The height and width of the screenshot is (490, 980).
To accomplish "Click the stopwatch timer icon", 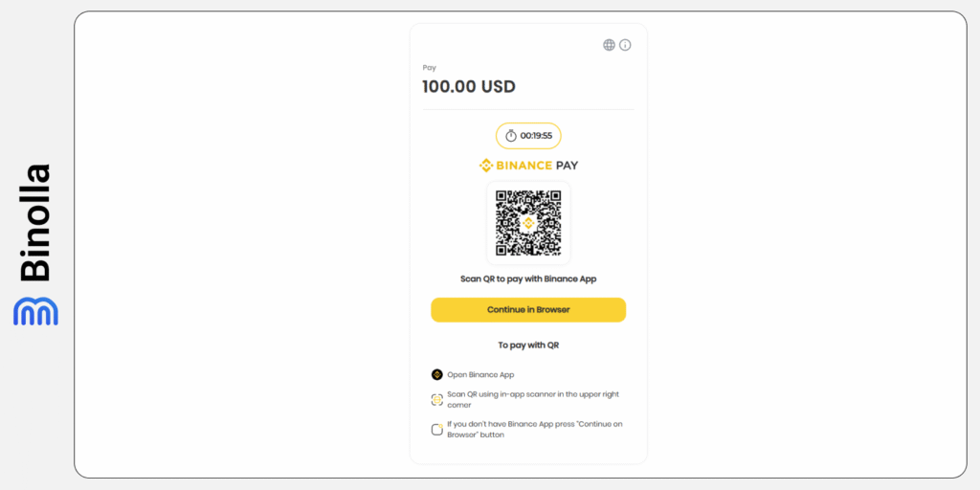I will point(511,136).
